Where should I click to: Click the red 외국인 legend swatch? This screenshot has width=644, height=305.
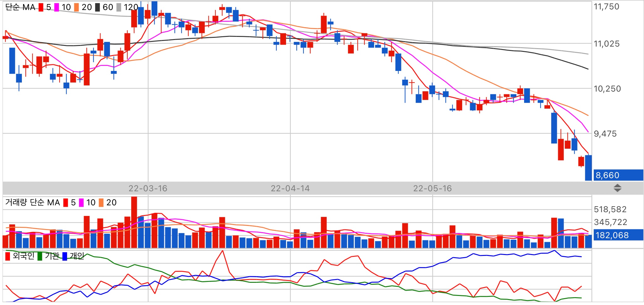pyautogui.click(x=8, y=256)
